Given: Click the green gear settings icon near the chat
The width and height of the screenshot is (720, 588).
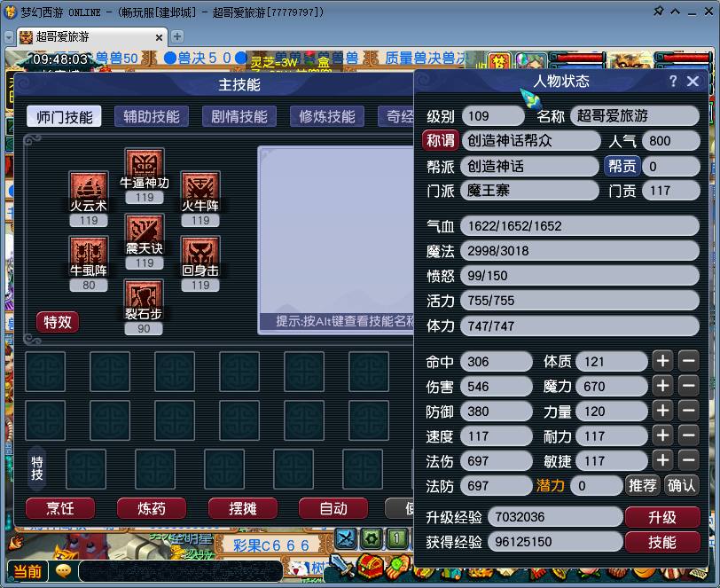Looking at the screenshot, I should (371, 538).
